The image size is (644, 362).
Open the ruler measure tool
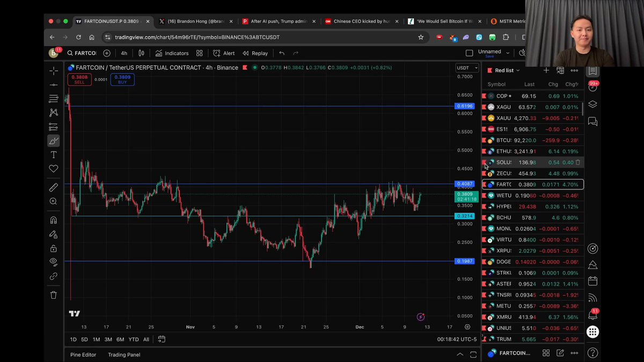coord(54,187)
